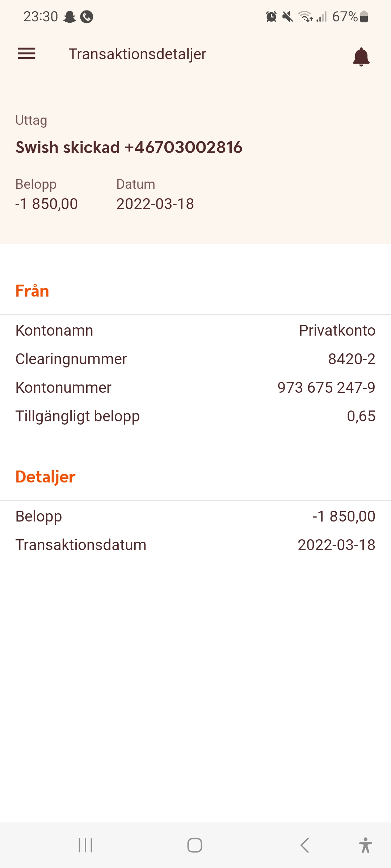Open recent apps button
Viewport: 391px width, 868px height.
click(x=85, y=845)
